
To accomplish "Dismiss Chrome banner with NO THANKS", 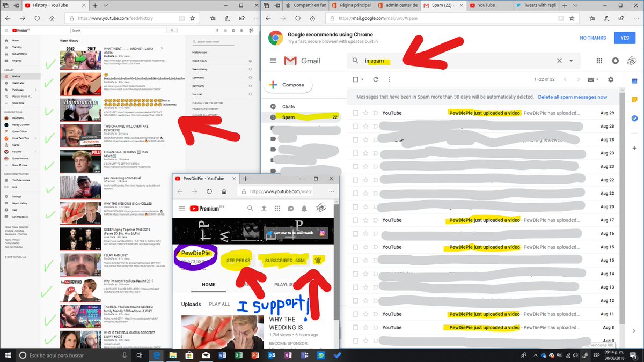I will (592, 38).
